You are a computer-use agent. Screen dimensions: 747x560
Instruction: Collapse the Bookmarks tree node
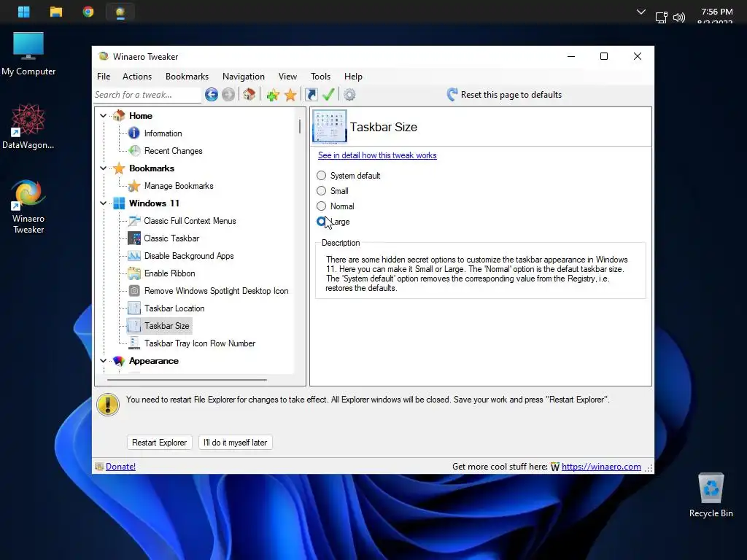click(103, 168)
